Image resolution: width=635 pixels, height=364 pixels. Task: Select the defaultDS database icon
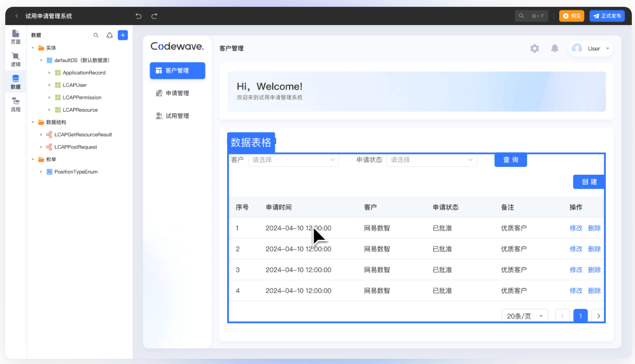(x=50, y=60)
